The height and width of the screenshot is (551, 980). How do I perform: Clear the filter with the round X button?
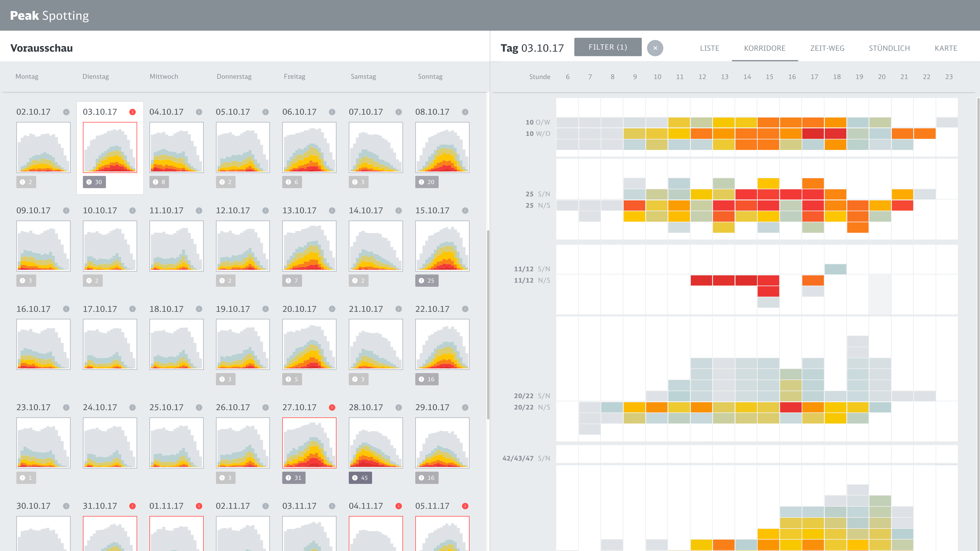click(655, 48)
